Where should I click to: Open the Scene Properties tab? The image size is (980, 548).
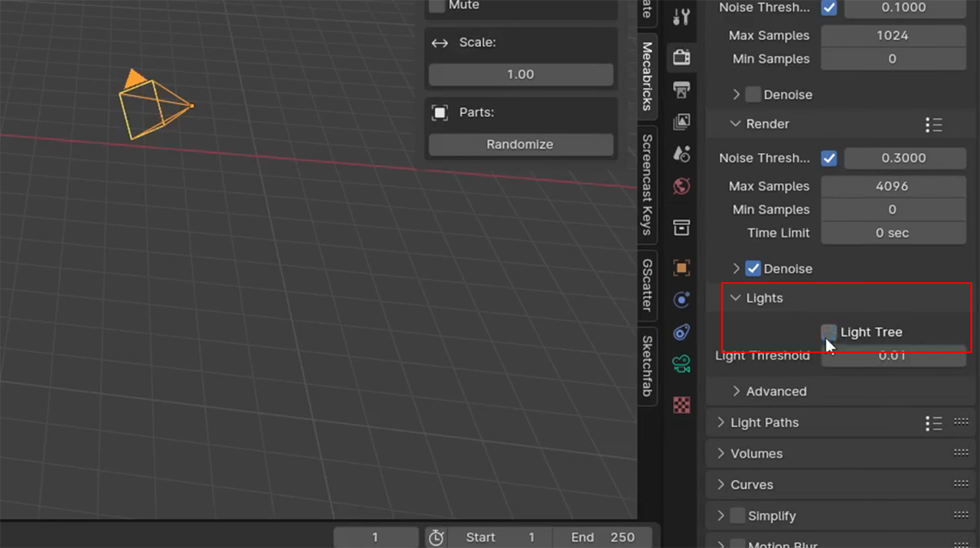[681, 153]
